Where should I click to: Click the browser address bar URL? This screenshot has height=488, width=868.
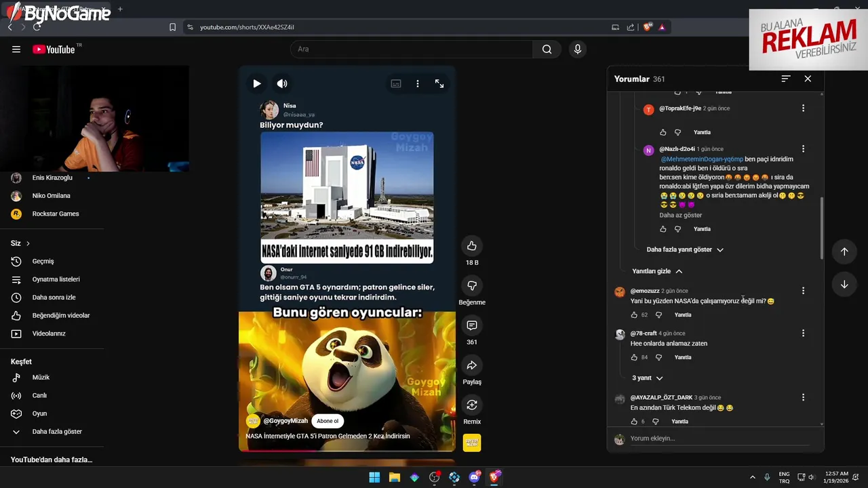247,27
